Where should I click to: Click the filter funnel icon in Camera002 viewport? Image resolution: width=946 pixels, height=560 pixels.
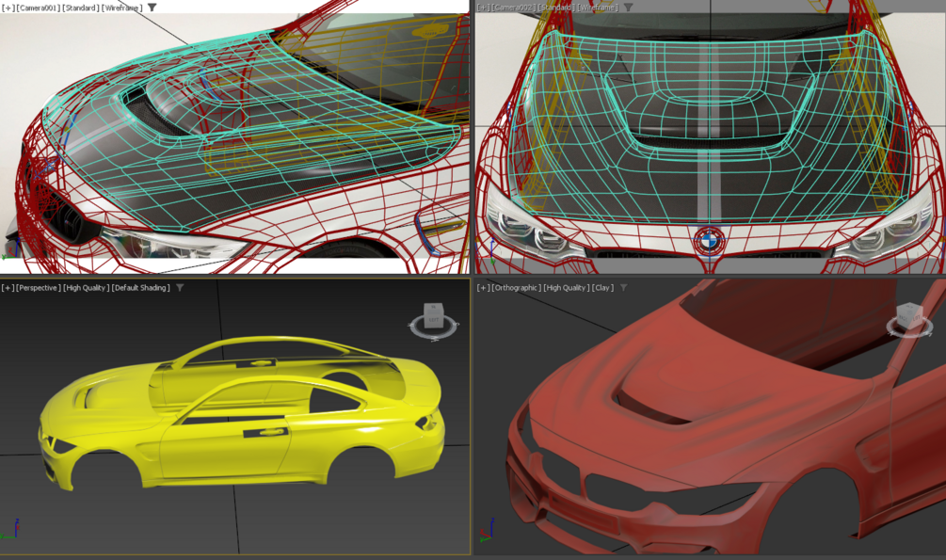pyautogui.click(x=628, y=8)
